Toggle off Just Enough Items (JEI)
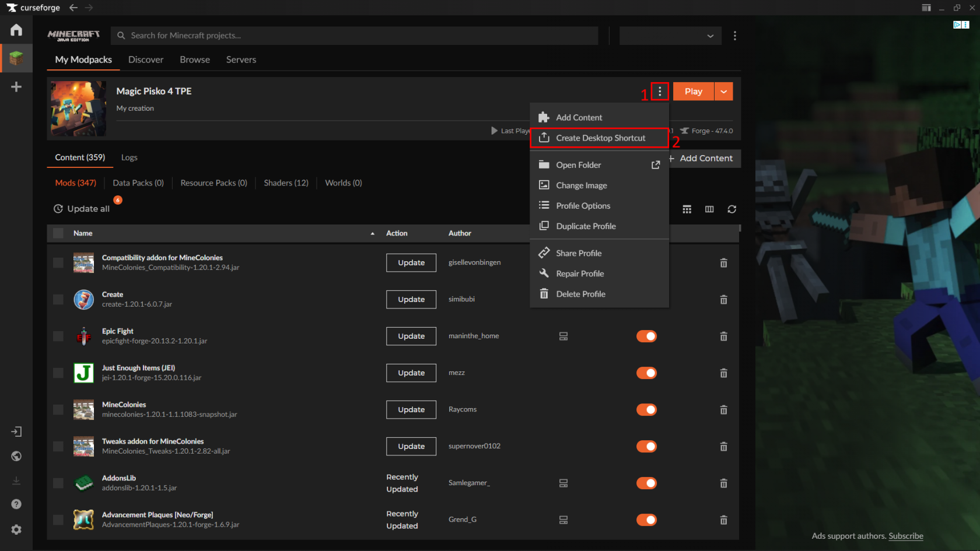This screenshot has width=980, height=551. [x=646, y=373]
